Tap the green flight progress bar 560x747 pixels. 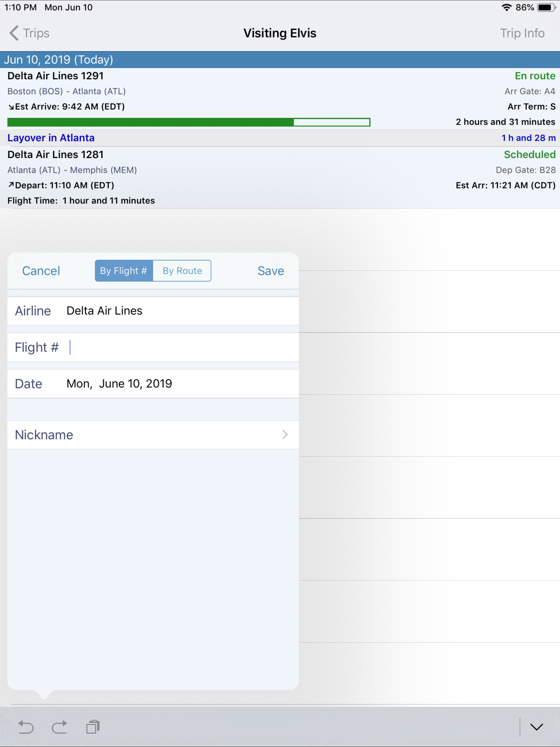[x=188, y=122]
